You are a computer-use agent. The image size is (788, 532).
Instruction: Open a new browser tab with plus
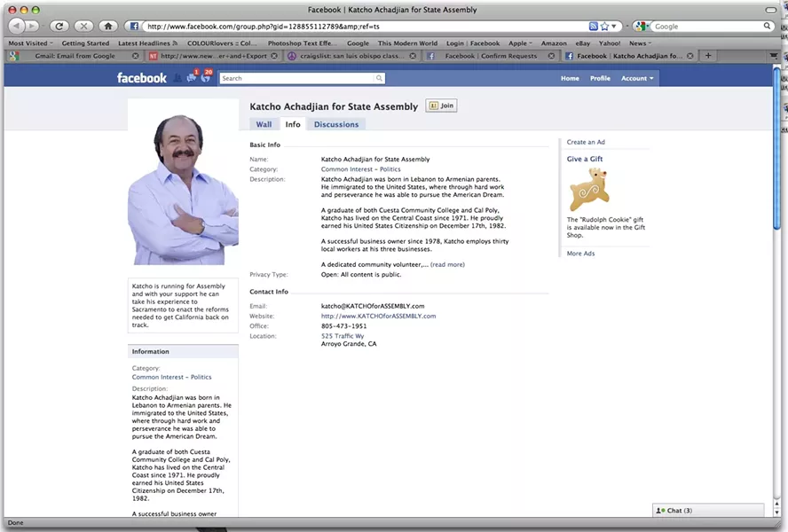coord(708,56)
